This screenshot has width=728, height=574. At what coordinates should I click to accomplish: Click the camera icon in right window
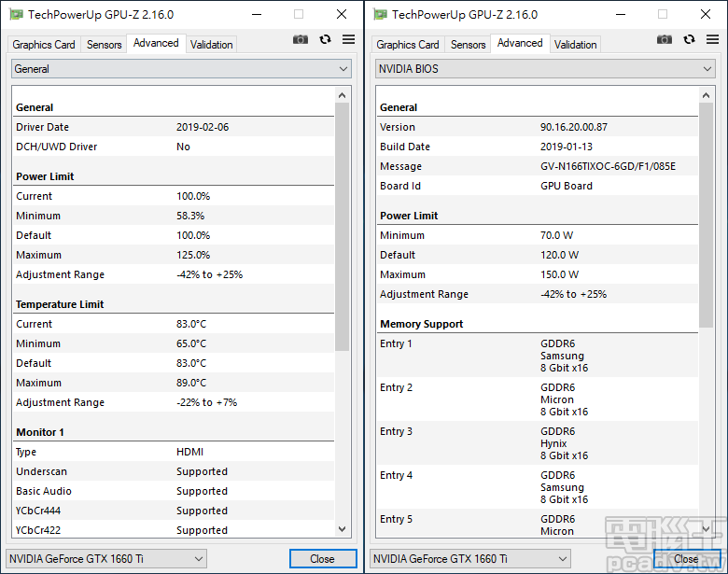[x=665, y=39]
